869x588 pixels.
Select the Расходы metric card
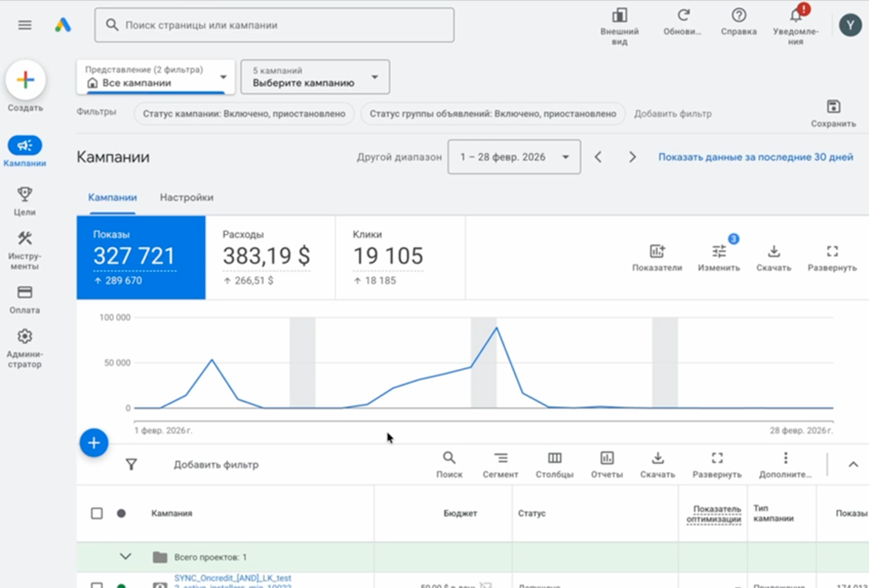click(x=270, y=257)
